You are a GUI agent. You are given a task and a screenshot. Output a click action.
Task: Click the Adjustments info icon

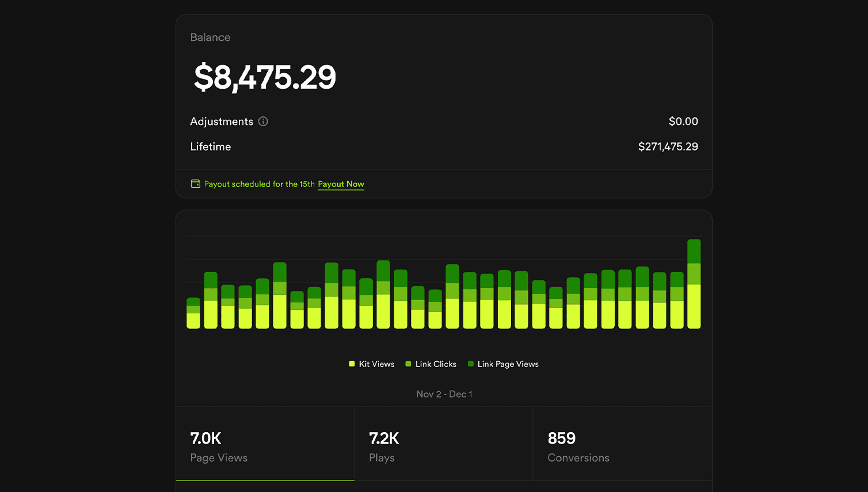pyautogui.click(x=264, y=121)
